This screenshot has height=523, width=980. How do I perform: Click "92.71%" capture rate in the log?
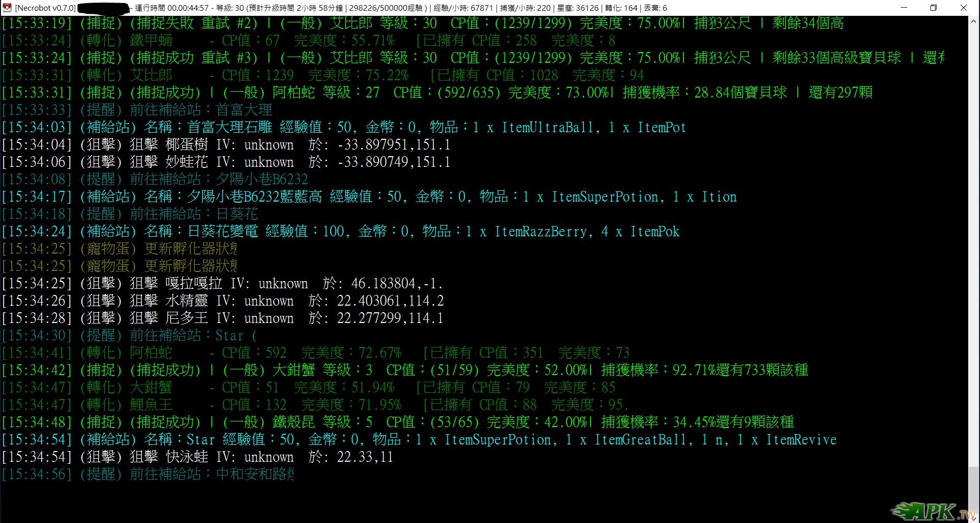click(x=694, y=370)
